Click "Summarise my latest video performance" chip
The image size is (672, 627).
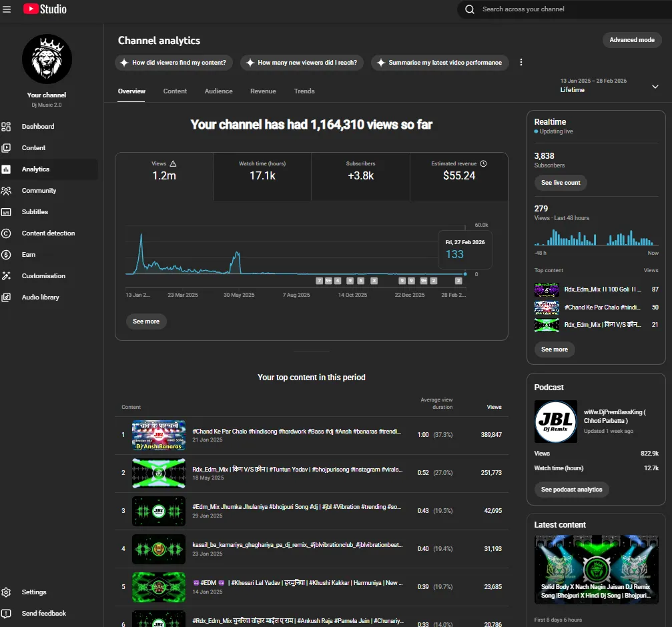tap(440, 63)
